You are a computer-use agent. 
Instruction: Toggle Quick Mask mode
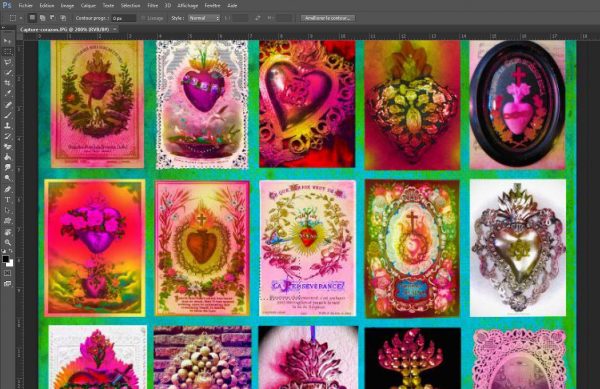[7, 273]
